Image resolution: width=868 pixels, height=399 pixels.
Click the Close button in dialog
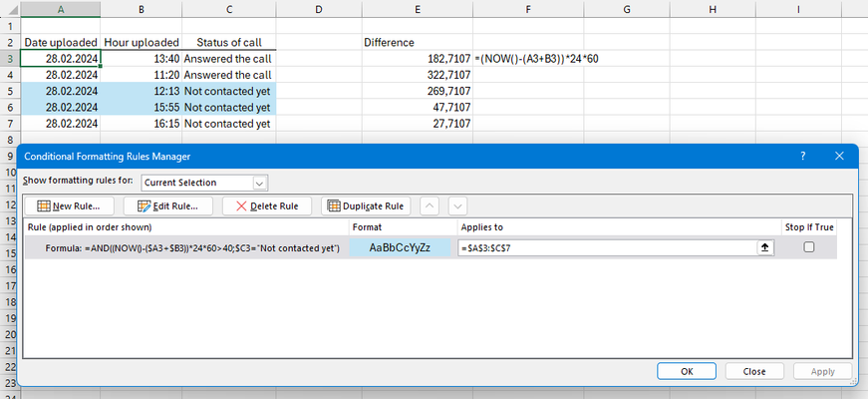tap(754, 371)
